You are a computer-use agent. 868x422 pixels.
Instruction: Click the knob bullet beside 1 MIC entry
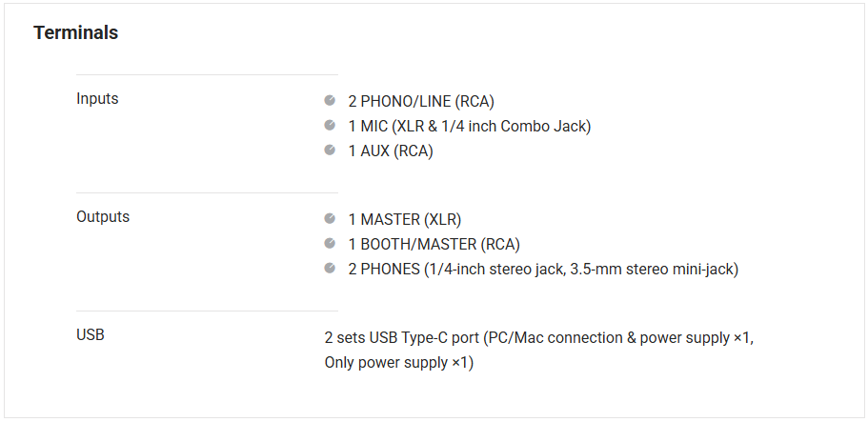click(x=330, y=125)
